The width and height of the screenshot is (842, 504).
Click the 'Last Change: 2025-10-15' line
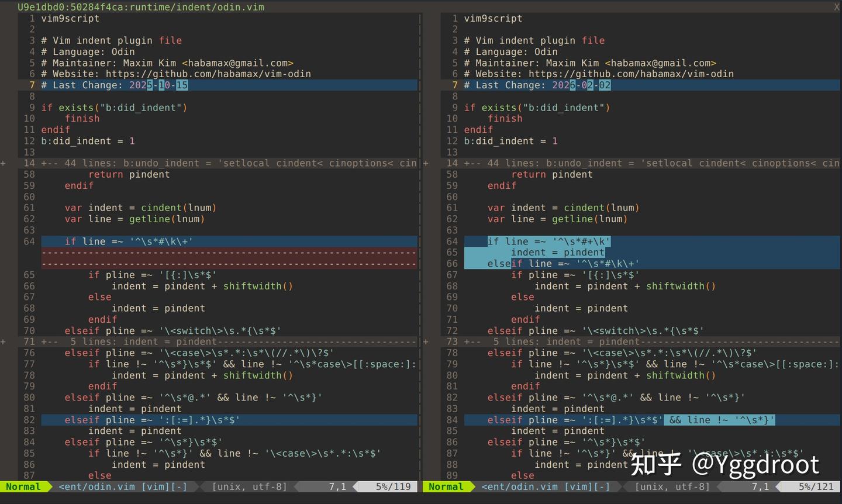pyautogui.click(x=229, y=85)
